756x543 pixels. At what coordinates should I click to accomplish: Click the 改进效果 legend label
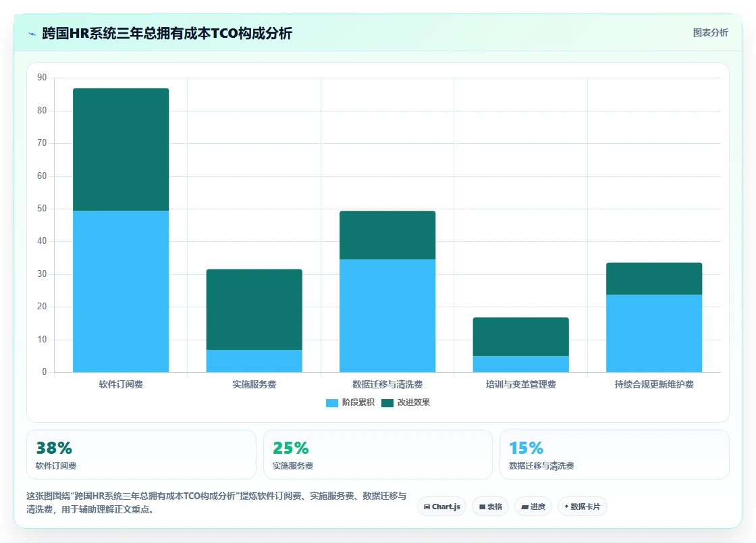414,403
